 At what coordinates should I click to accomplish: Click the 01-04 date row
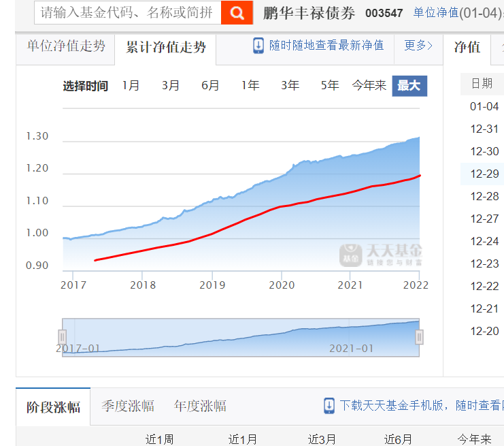coord(484,106)
